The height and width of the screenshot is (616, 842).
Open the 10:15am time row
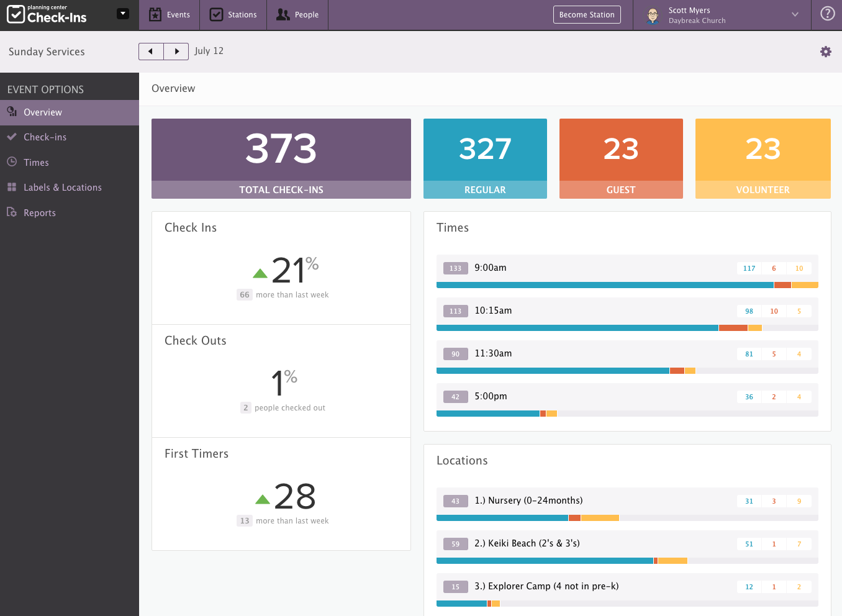click(x=627, y=314)
